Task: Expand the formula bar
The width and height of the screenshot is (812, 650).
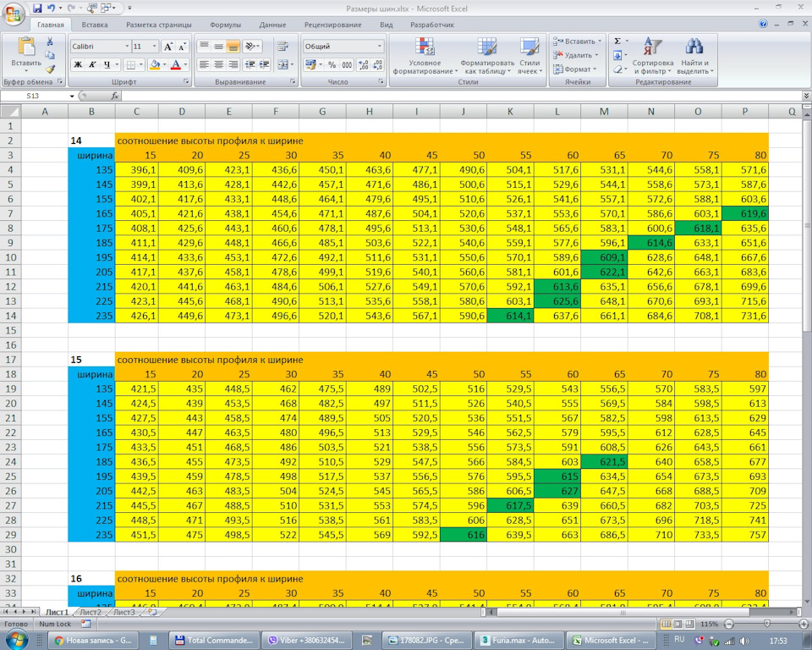Action: 806,96
